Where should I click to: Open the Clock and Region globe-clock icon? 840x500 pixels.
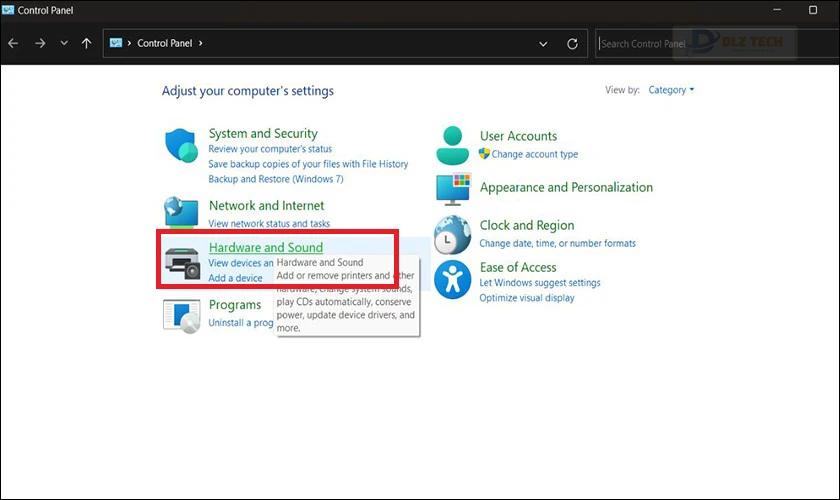453,235
